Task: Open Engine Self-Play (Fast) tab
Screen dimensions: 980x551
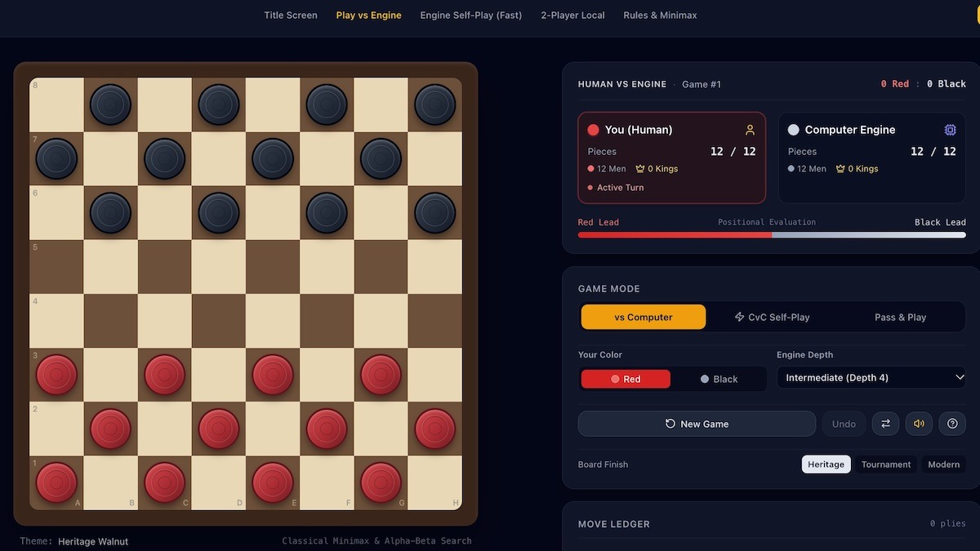Action: click(x=470, y=15)
